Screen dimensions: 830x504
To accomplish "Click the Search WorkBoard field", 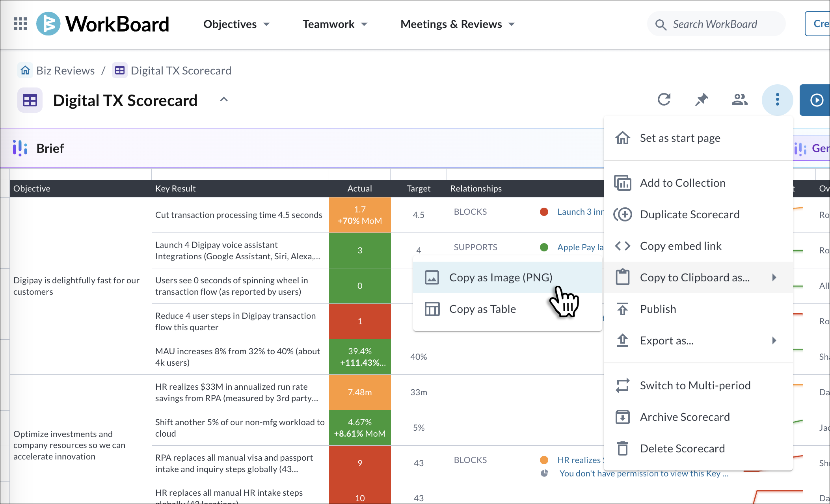I will tap(716, 24).
